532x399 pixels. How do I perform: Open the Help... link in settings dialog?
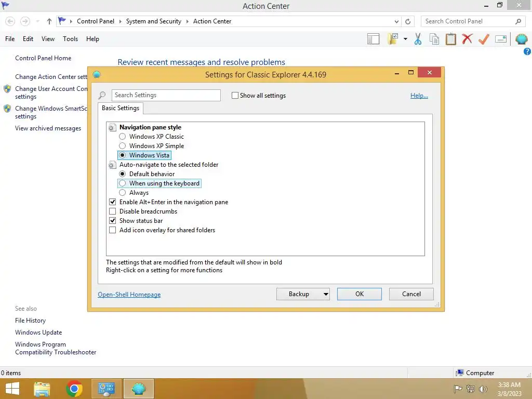419,96
